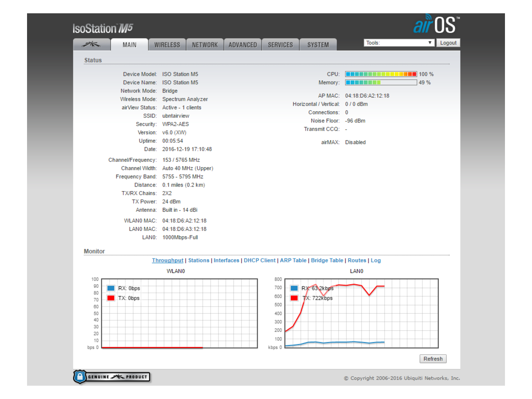Click the CPU 100 % reading
The width and height of the screenshot is (532, 399).
point(426,74)
